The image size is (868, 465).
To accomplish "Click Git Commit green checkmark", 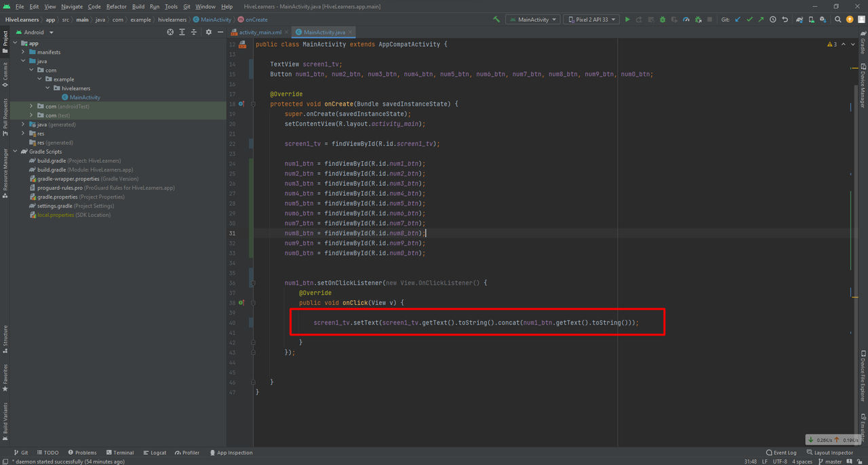I will (x=749, y=20).
